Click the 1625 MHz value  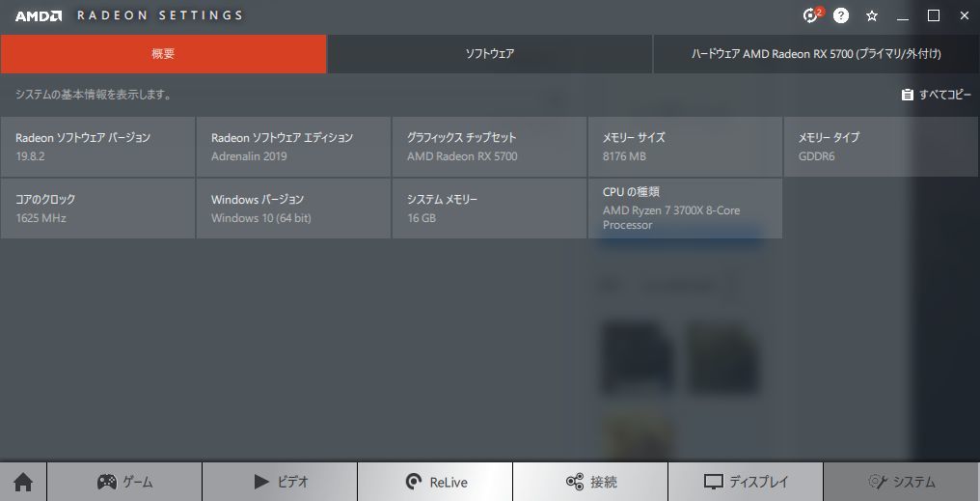[x=41, y=218]
